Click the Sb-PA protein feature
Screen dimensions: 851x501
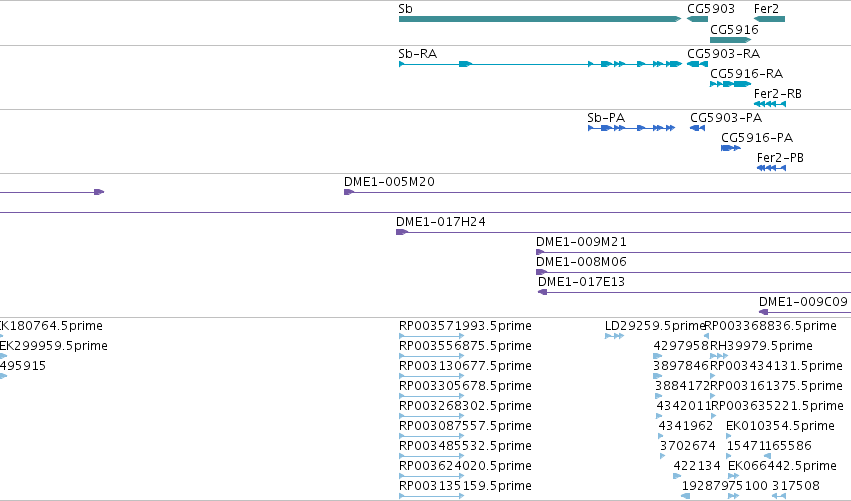(632, 128)
